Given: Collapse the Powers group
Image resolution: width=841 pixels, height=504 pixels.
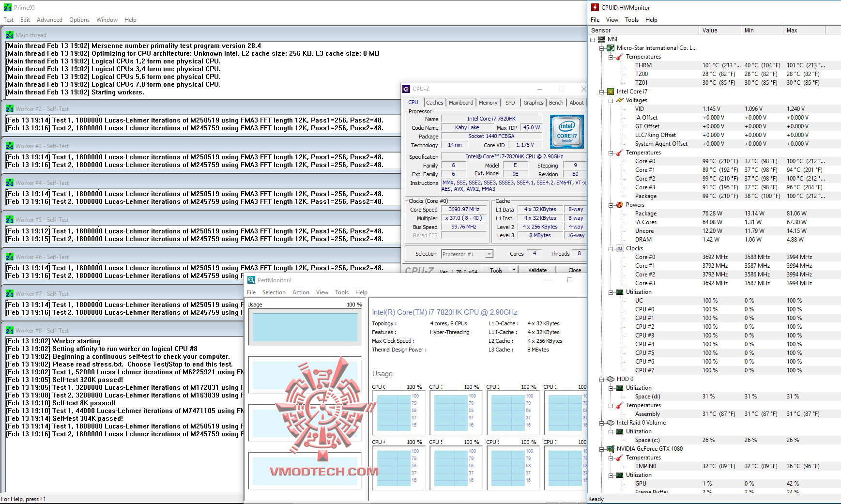Looking at the screenshot, I should tap(611, 205).
